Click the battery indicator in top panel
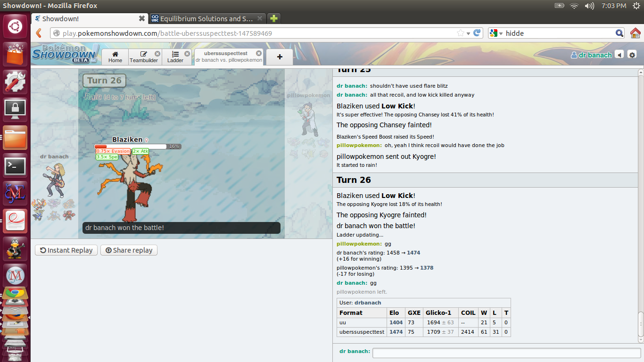 click(x=560, y=6)
